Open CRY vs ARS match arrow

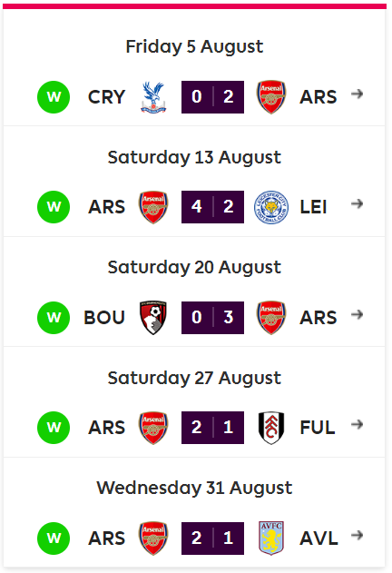click(x=357, y=94)
